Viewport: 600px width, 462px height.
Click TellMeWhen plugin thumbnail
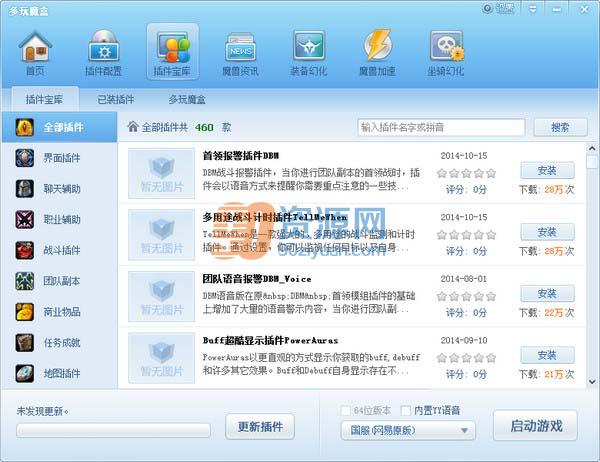pyautogui.click(x=161, y=235)
